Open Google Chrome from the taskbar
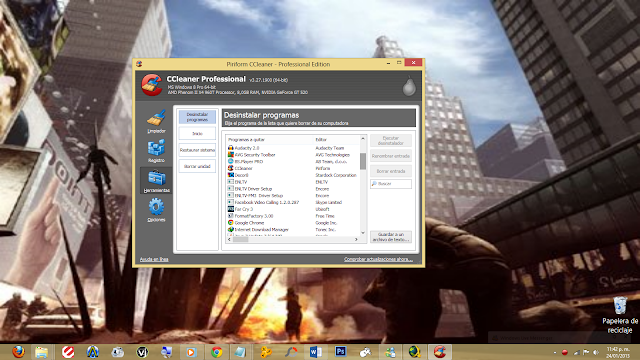640x360 pixels. pos(216,352)
